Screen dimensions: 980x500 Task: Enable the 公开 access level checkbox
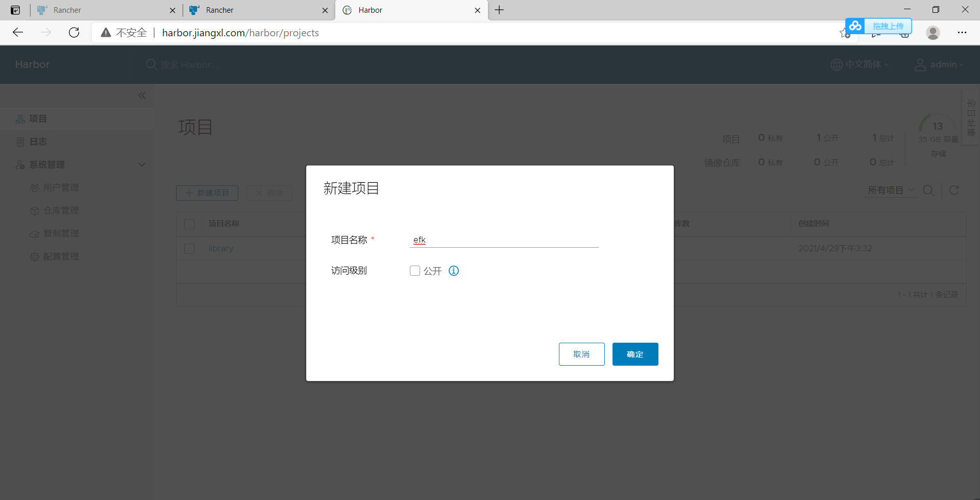414,271
